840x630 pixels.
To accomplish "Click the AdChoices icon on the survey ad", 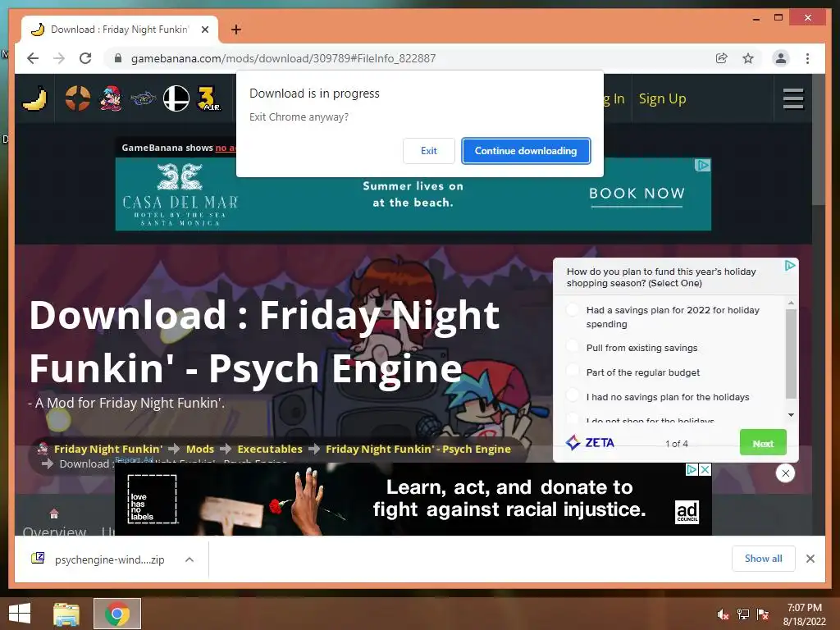I will point(790,266).
